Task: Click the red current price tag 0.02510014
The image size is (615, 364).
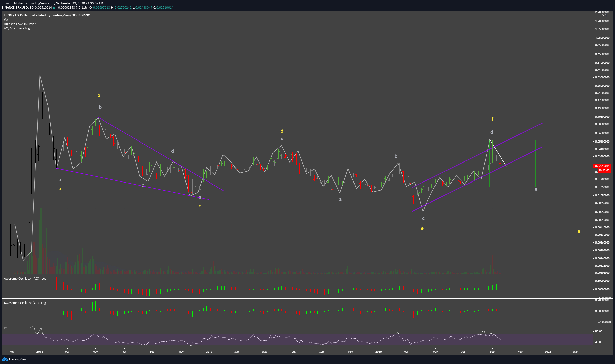Action: [602, 166]
